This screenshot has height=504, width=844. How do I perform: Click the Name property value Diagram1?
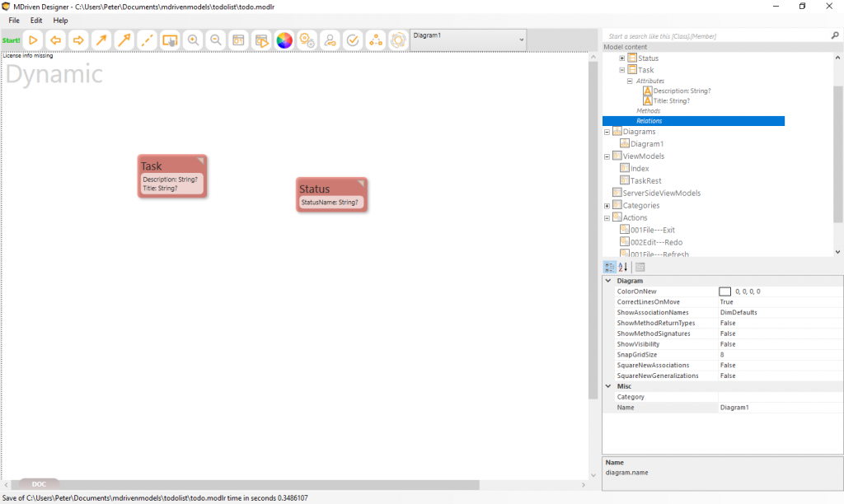coord(781,407)
